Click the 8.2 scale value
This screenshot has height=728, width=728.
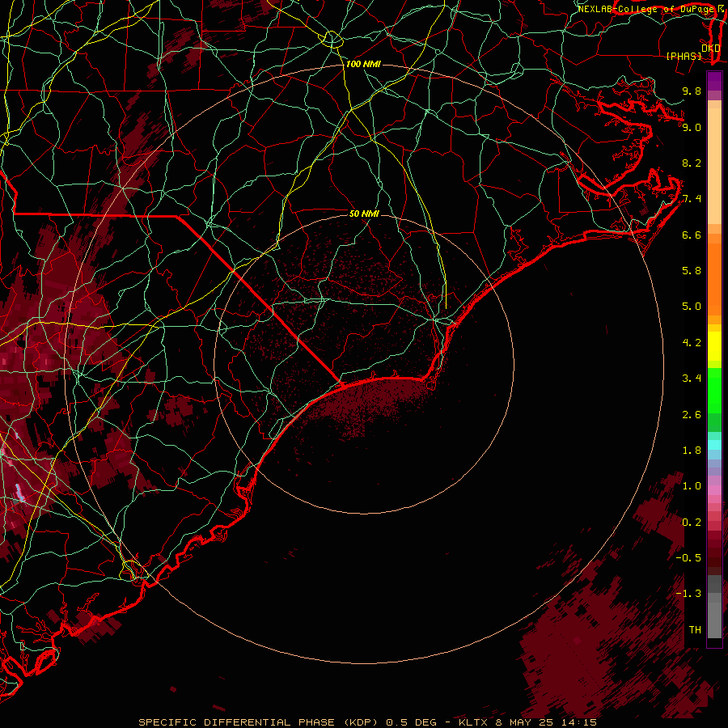pos(692,163)
